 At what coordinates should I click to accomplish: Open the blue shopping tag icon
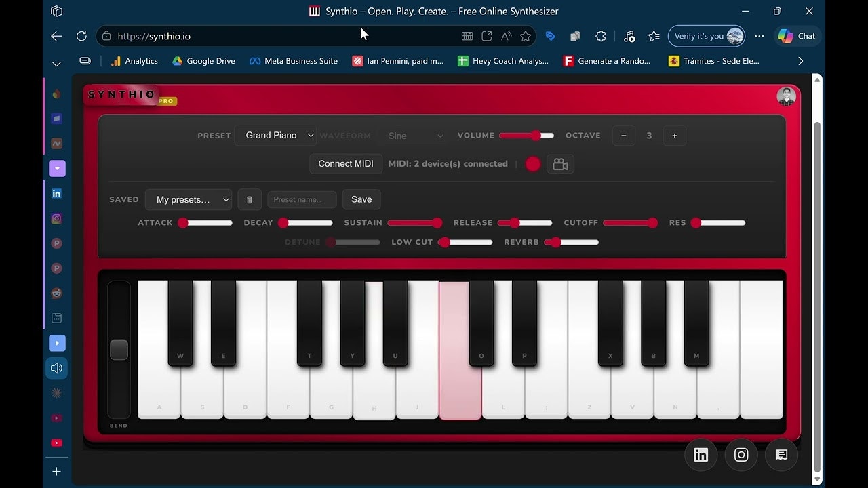tap(551, 36)
